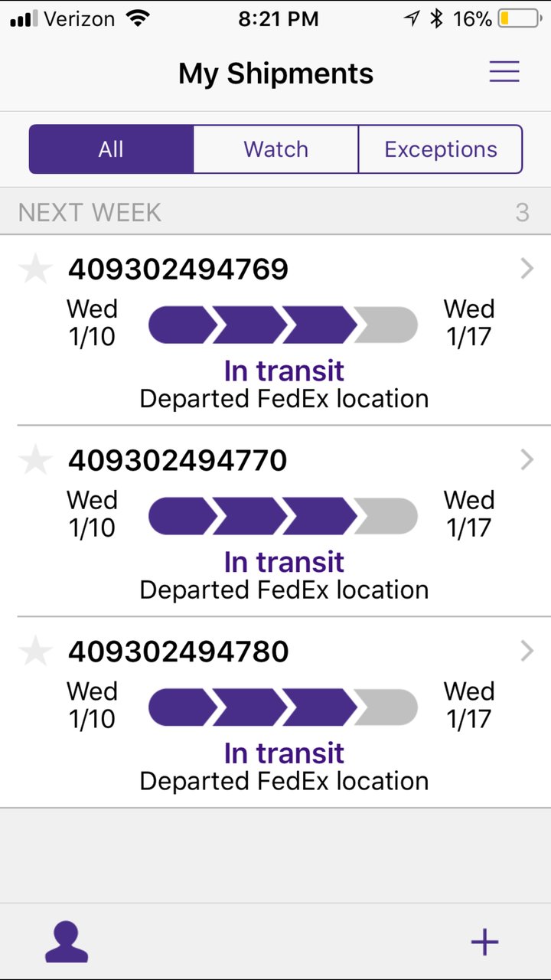This screenshot has height=980, width=551.
Task: Tap the plus icon to add shipment
Action: (484, 942)
